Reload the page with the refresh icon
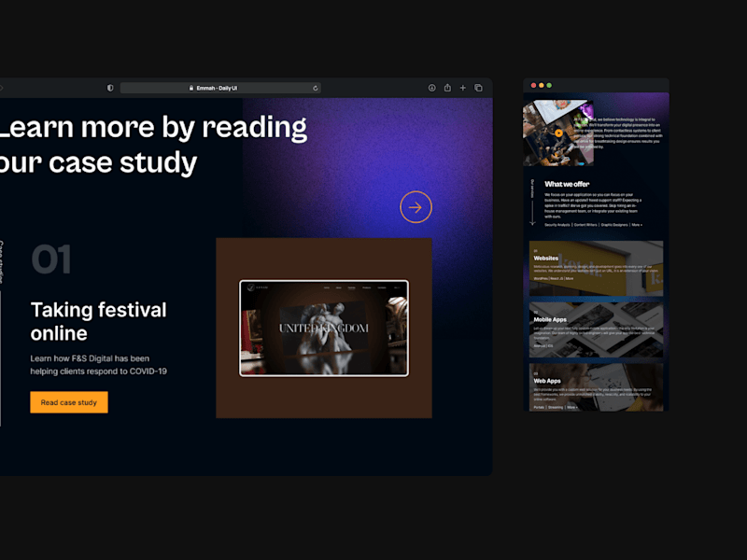 click(315, 88)
